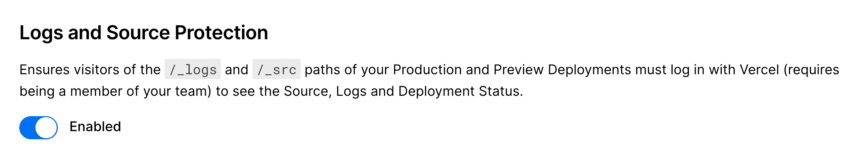Click the /_logs code snippet
Viewport: 868px width, 160px height.
(193, 70)
